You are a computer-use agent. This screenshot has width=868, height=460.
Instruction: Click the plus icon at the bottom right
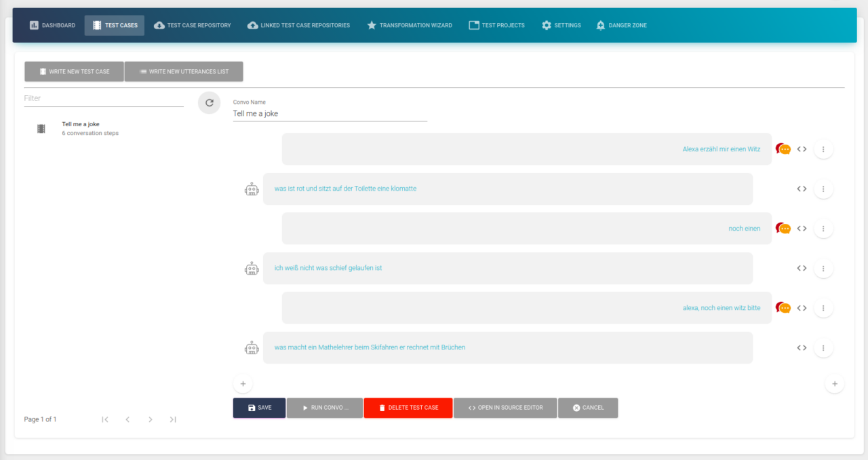point(835,383)
